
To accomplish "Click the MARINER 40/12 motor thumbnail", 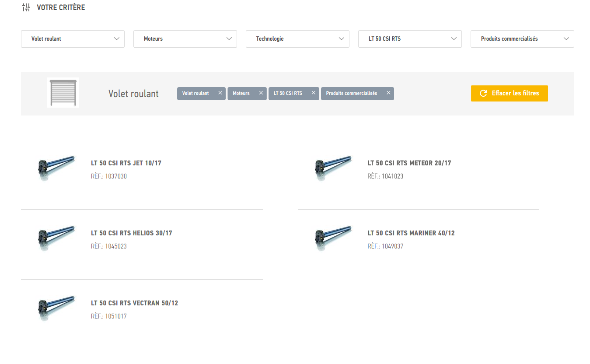I will (x=332, y=237).
